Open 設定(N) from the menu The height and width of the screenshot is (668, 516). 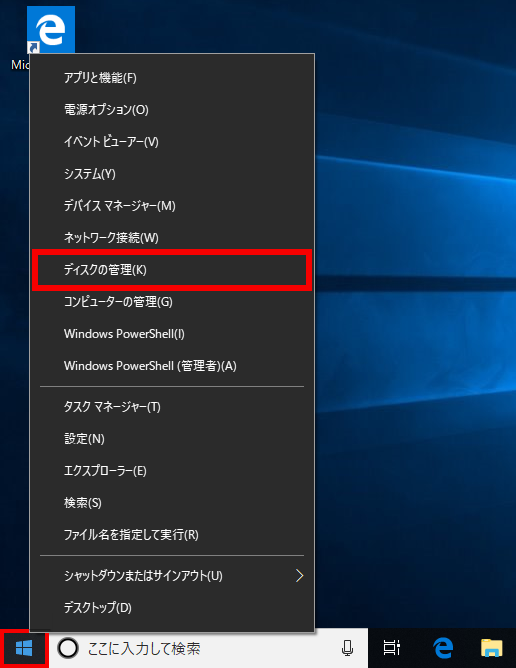[x=172, y=439]
